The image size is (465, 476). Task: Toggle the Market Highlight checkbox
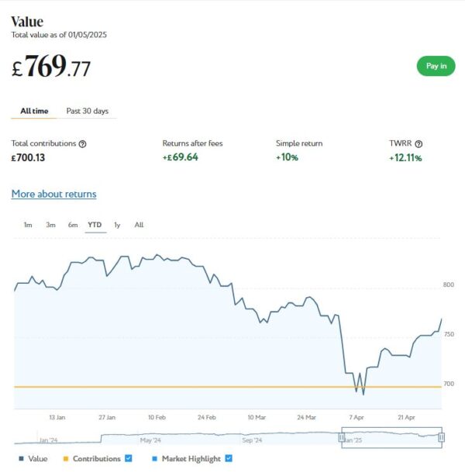(x=226, y=459)
